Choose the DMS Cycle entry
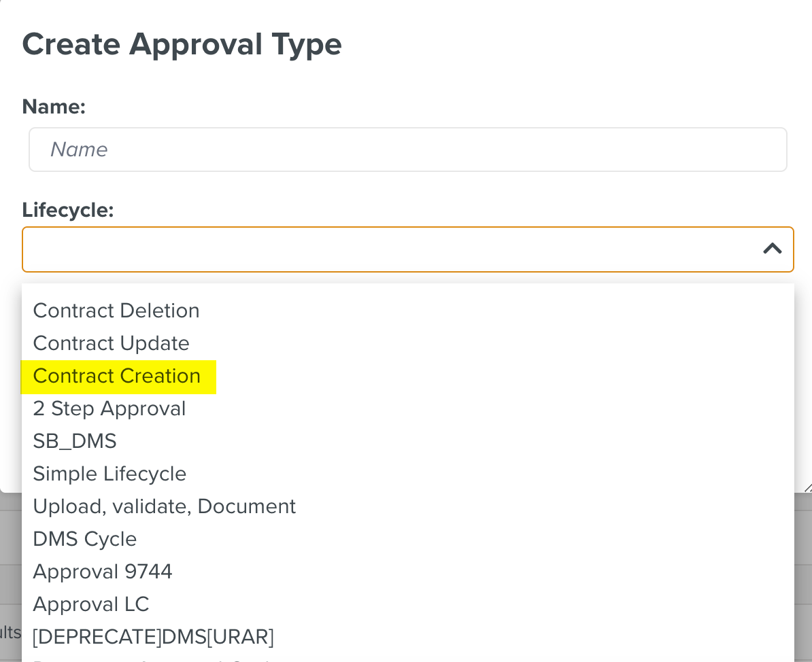 pos(85,539)
